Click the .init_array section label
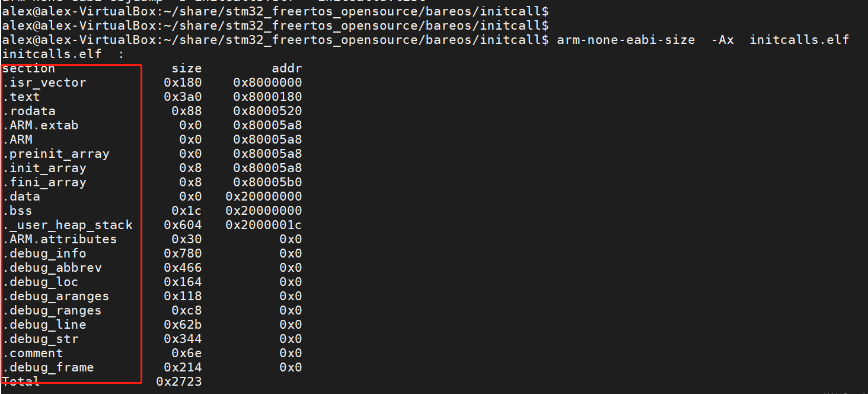The height and width of the screenshot is (394, 868). 44,168
